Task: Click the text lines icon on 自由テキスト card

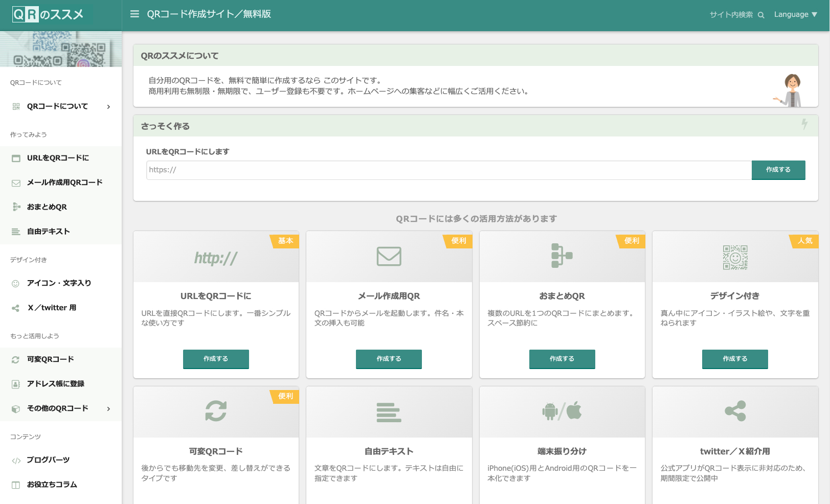Action: tap(389, 413)
